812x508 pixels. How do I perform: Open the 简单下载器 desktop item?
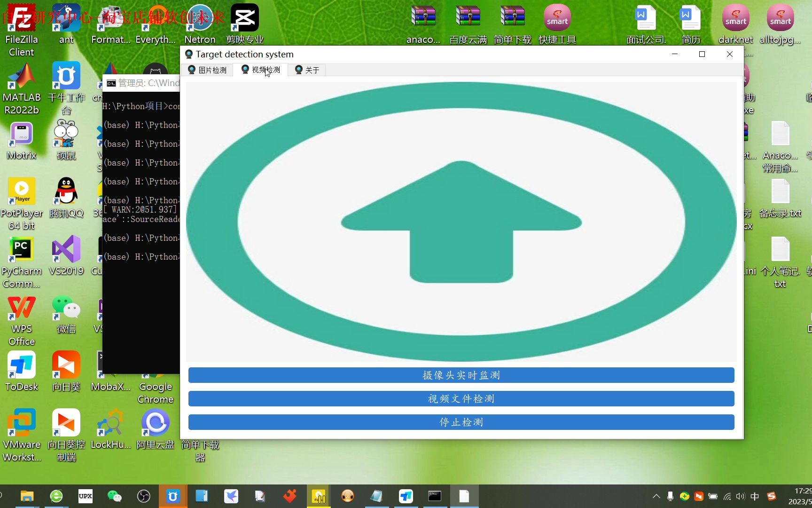point(200,451)
